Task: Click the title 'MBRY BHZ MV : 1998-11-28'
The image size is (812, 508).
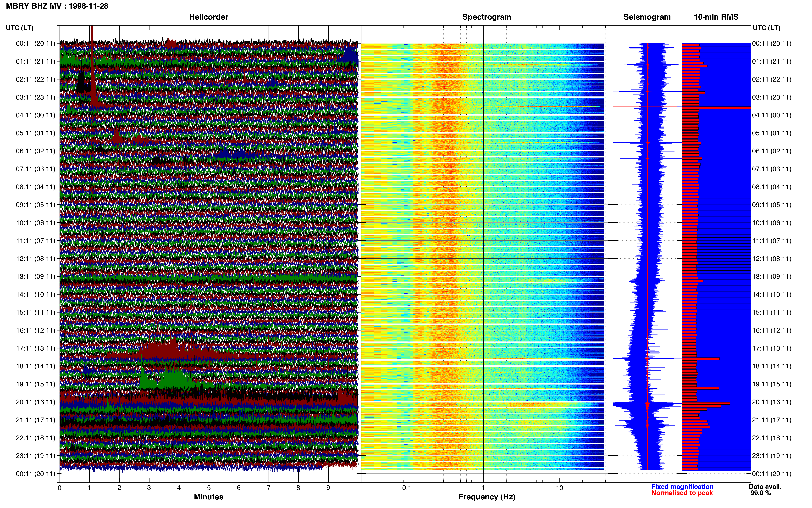Action: click(57, 6)
